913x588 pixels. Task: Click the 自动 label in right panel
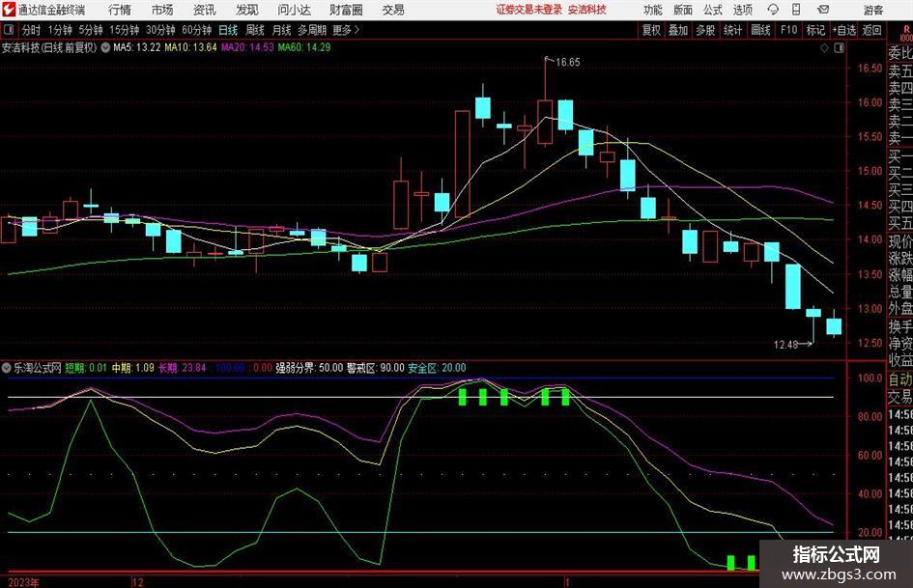(900, 379)
